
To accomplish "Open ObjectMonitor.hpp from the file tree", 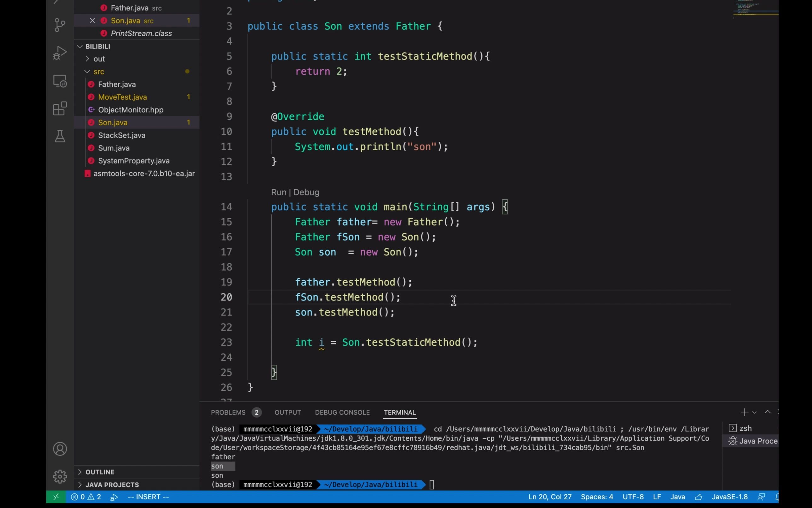I will click(x=136, y=110).
